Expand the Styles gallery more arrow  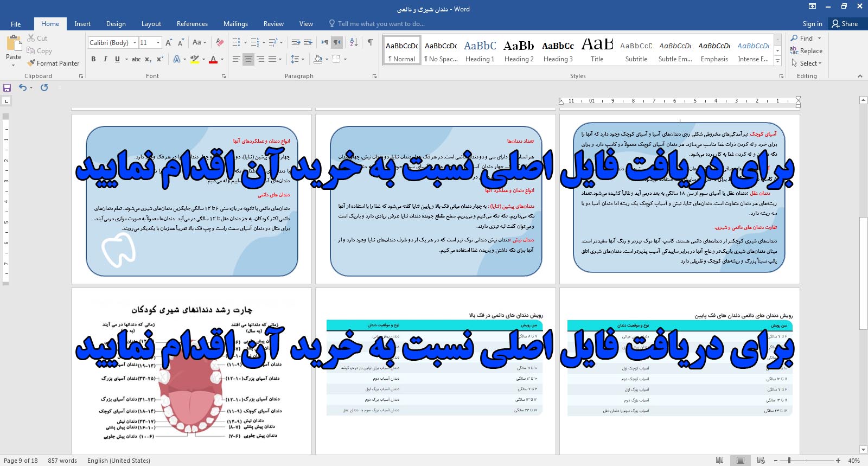[x=777, y=61]
